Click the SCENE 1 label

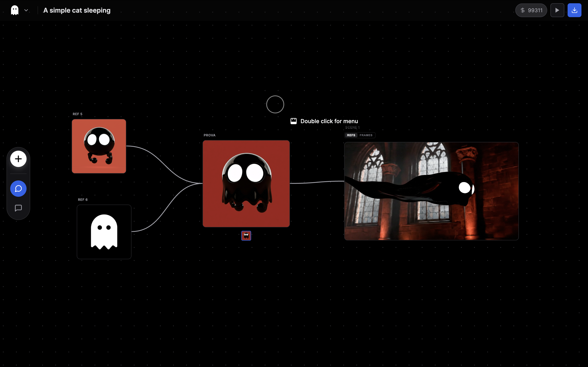(352, 127)
